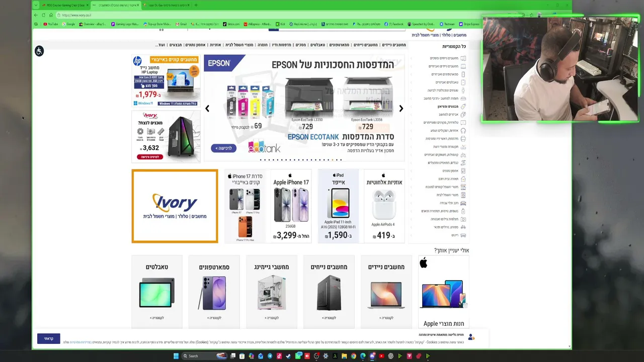The height and width of the screenshot is (362, 644).
Task: Accept cookies with the 'קראתי' button
Action: 48,338
